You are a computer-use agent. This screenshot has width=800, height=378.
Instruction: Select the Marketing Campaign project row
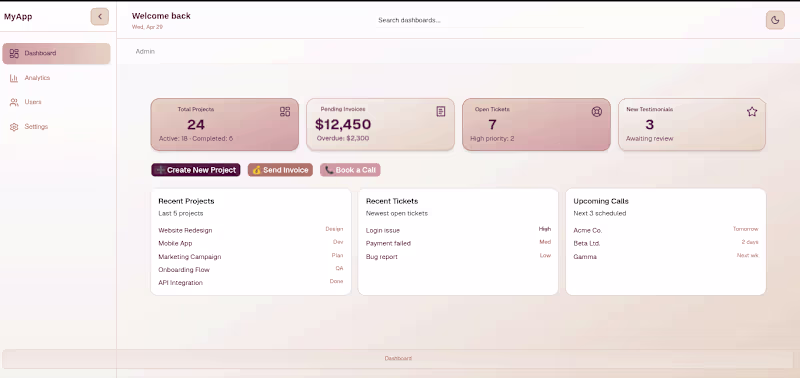tap(251, 257)
